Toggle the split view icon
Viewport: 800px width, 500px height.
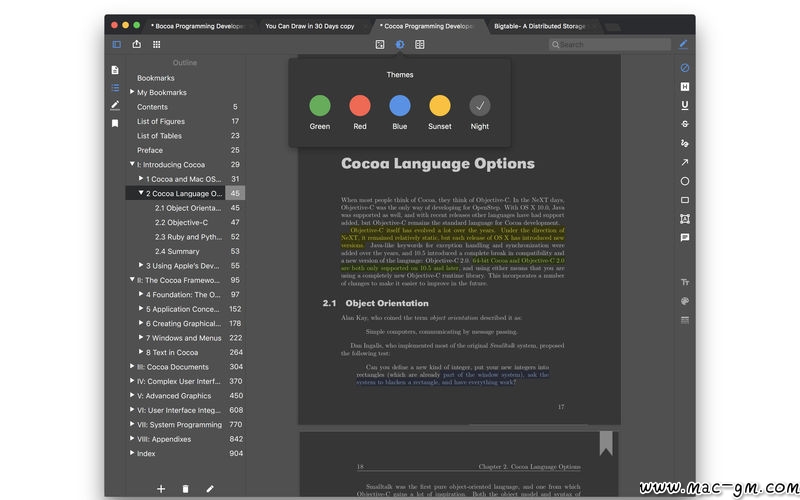pyautogui.click(x=419, y=44)
